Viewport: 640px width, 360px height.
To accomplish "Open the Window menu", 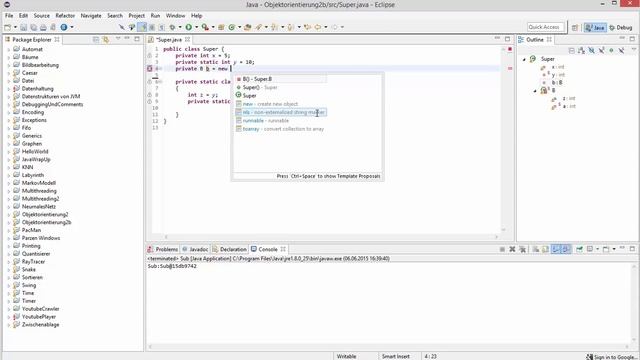I will (176, 16).
